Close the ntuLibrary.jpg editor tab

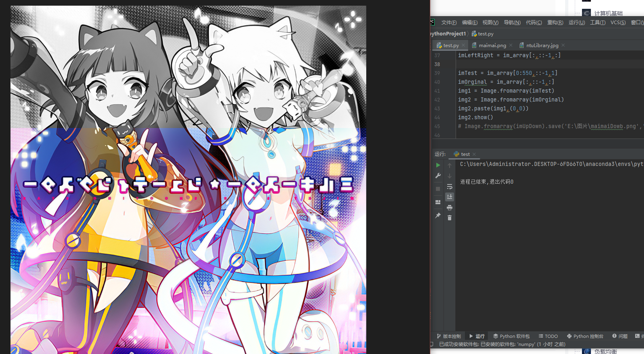563,46
